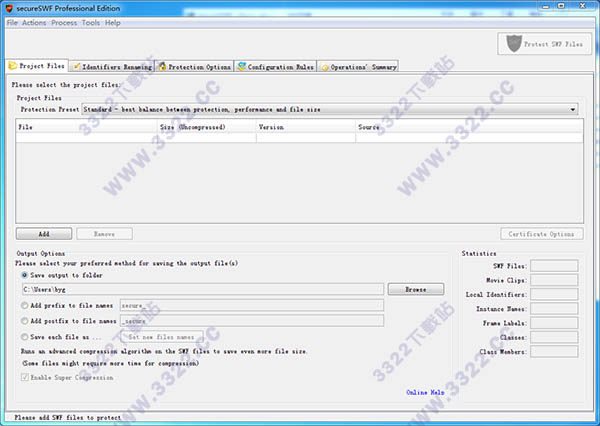Screen dimensions: 600x426
Task: Open the Online Help link
Action: tap(425, 392)
